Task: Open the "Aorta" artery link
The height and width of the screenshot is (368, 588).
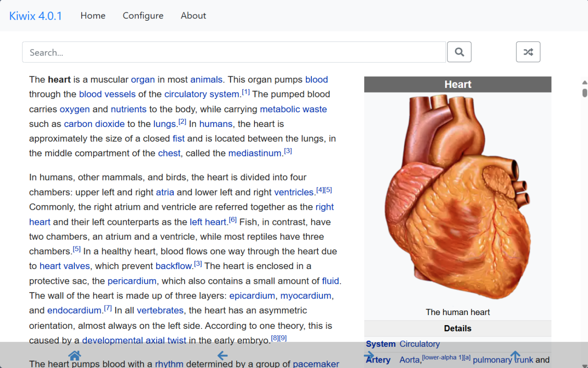Action: (x=409, y=360)
